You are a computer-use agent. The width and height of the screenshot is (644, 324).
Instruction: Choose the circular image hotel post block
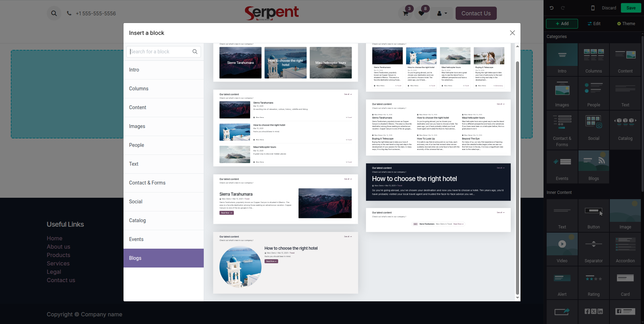click(285, 263)
